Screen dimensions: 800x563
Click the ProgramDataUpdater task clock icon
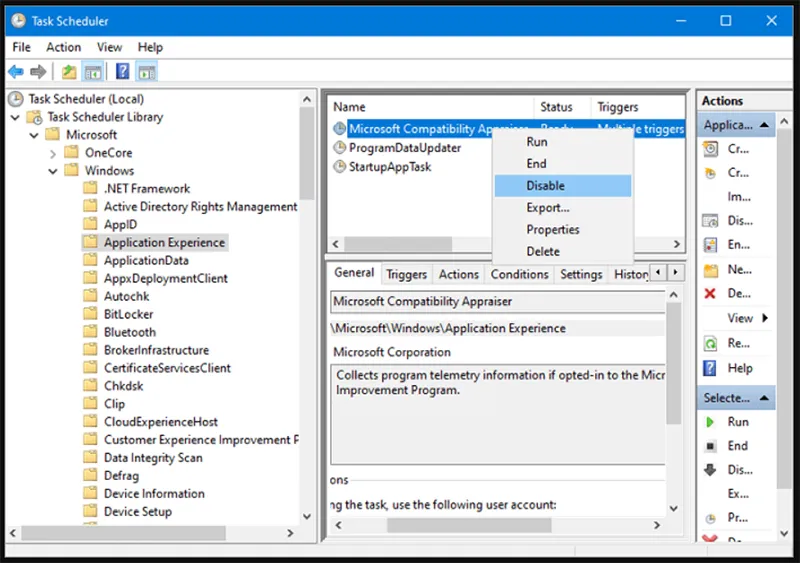tap(339, 148)
